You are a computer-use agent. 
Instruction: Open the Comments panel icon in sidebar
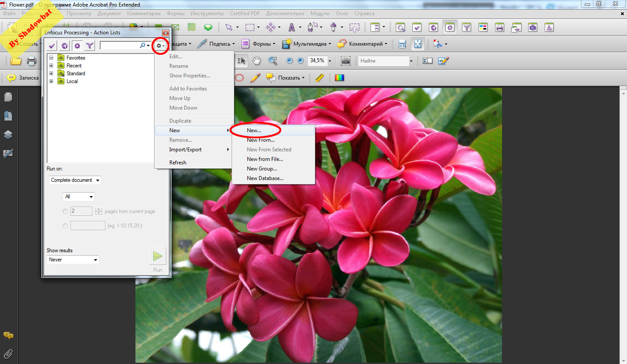[8, 335]
